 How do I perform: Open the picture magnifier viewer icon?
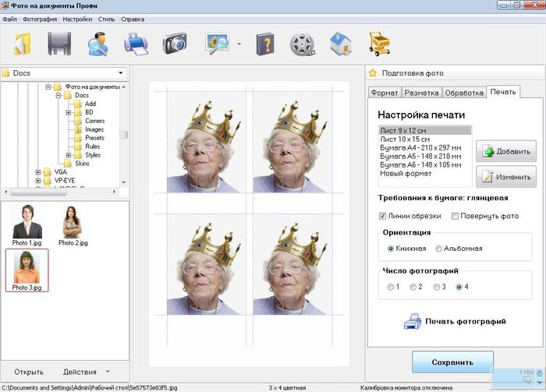pos(218,44)
